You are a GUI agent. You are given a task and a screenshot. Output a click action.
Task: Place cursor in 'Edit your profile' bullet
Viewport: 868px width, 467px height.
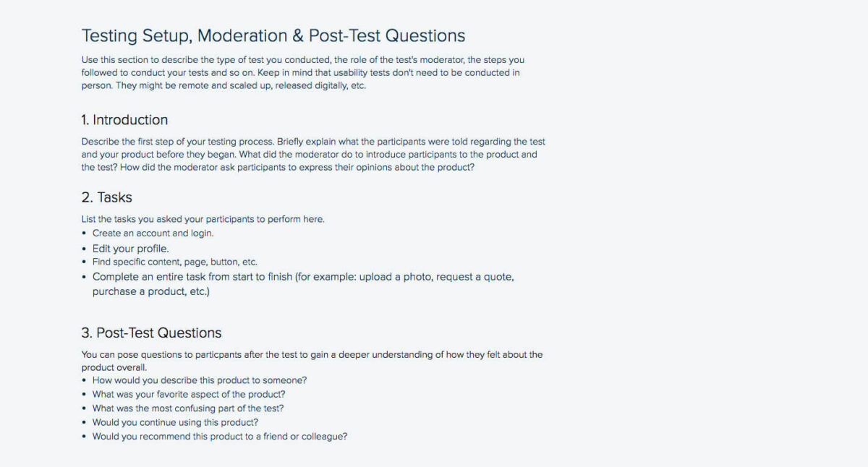point(130,249)
